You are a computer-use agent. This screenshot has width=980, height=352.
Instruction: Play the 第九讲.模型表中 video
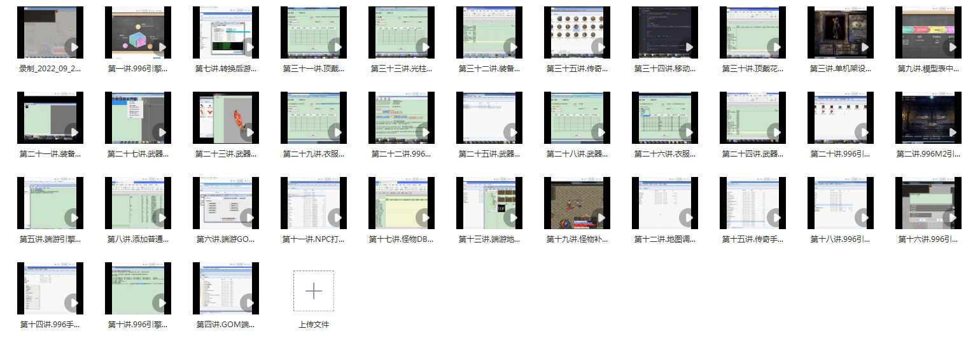coord(950,47)
